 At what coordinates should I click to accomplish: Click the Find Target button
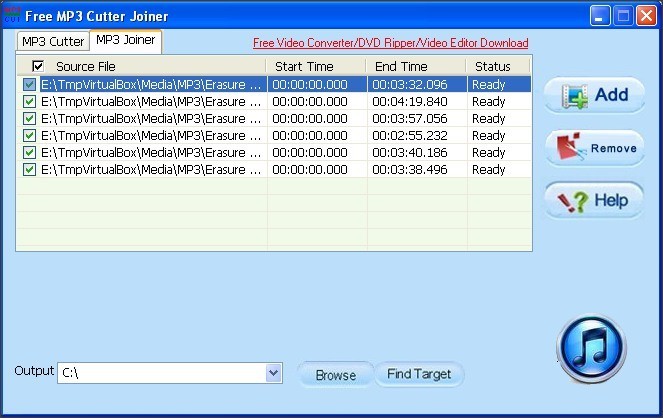click(419, 374)
